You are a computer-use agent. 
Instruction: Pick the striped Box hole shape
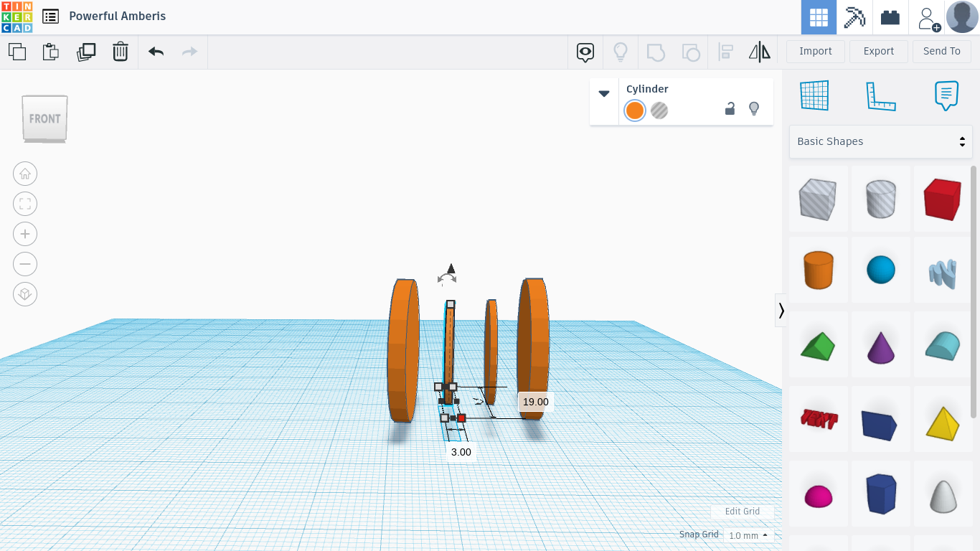(818, 199)
